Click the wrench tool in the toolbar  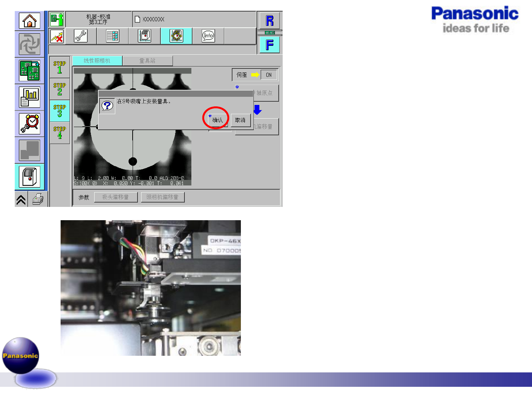tap(81, 36)
